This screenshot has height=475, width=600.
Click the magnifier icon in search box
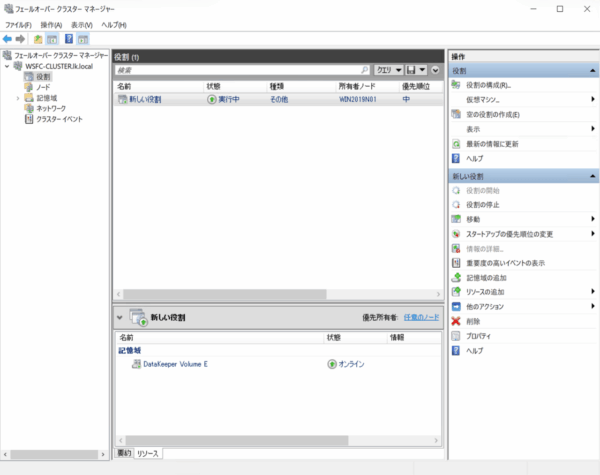[365, 70]
